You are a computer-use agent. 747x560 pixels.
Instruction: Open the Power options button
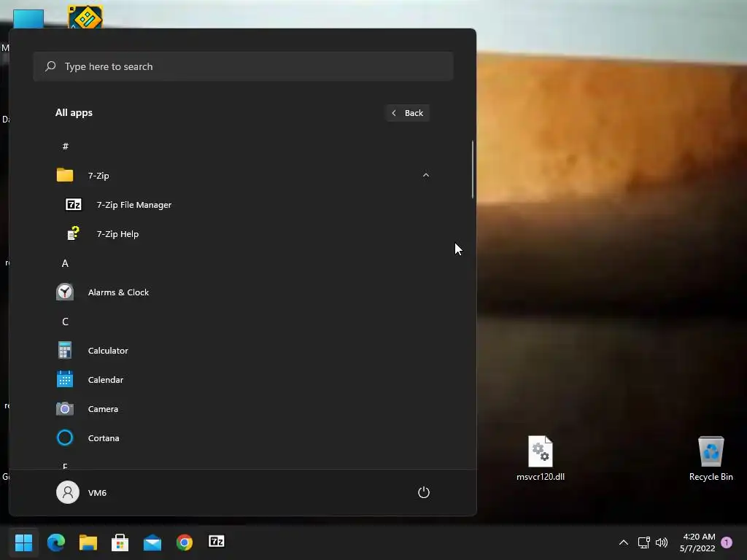pyautogui.click(x=424, y=492)
